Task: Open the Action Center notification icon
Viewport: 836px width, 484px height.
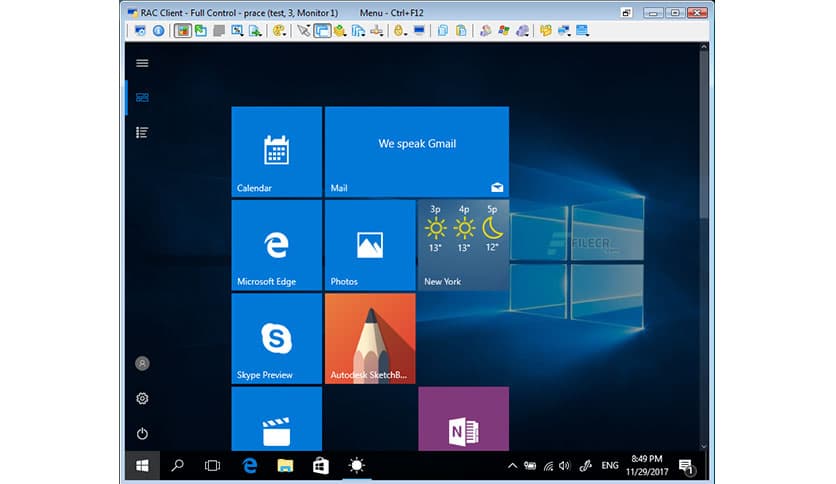Action: (687, 467)
